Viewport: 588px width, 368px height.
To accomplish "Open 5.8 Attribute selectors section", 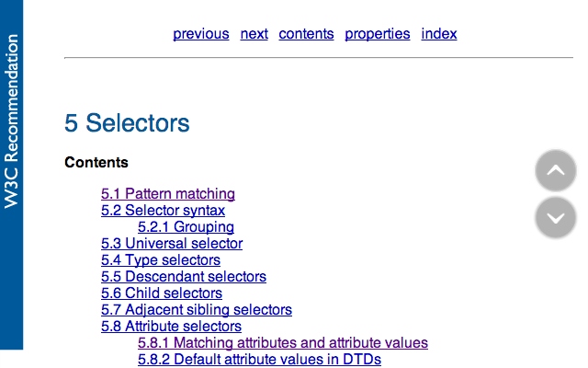I will (171, 327).
